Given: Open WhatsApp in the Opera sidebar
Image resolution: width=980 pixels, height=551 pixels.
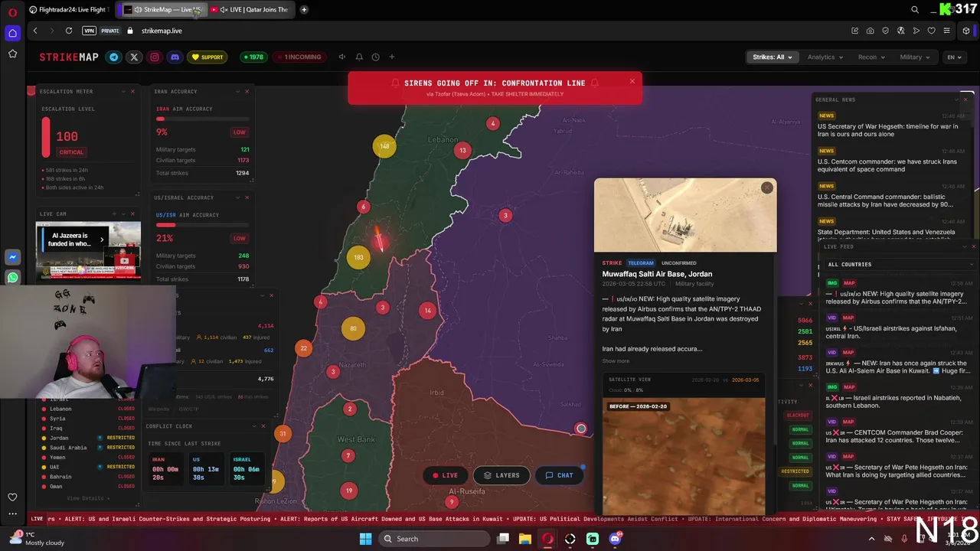Looking at the screenshot, I should click(12, 278).
